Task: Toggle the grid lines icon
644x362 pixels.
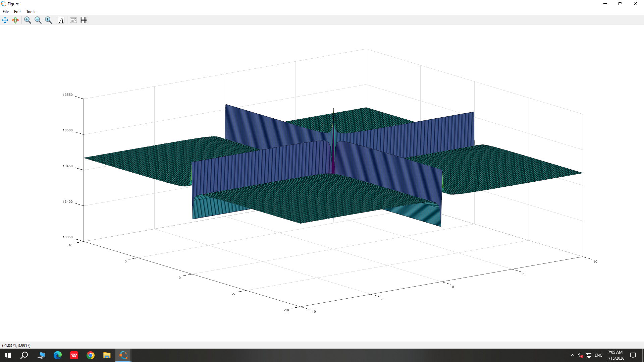Action: [84, 20]
